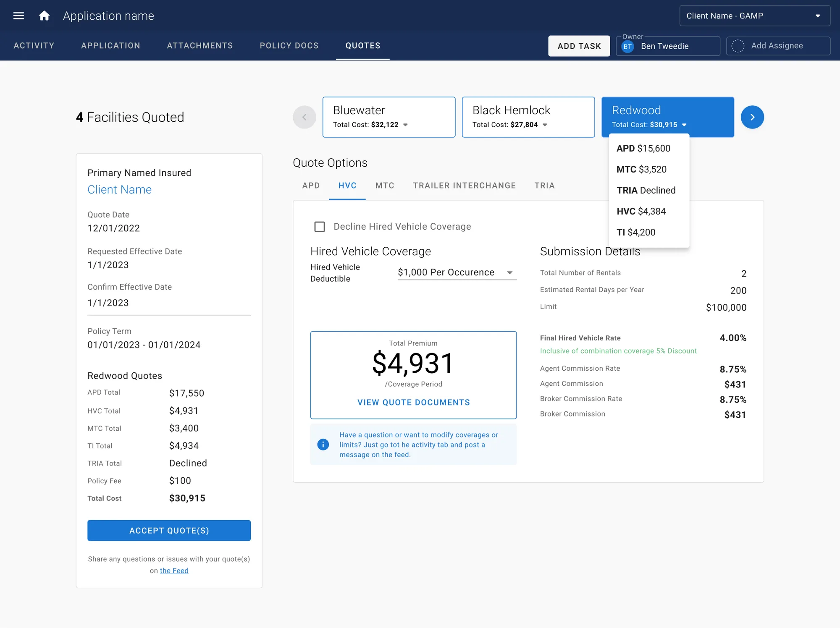Select the HVC quote option tab

[347, 186]
